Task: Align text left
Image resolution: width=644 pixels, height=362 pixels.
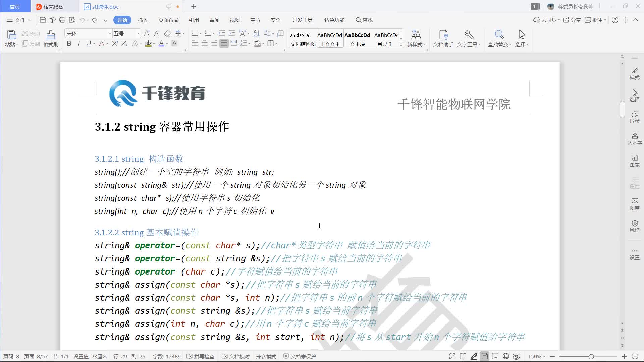Action: click(195, 43)
